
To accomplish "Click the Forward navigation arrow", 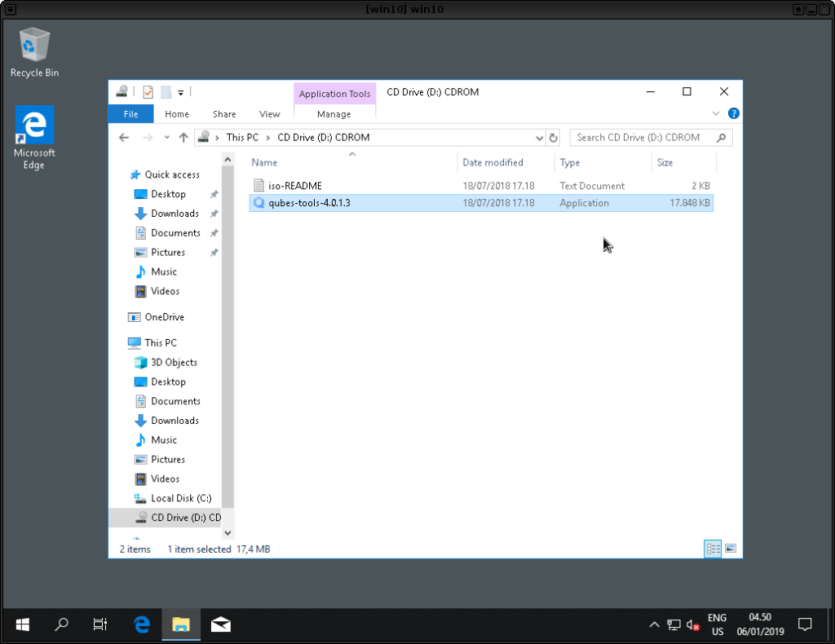I will pyautogui.click(x=148, y=137).
